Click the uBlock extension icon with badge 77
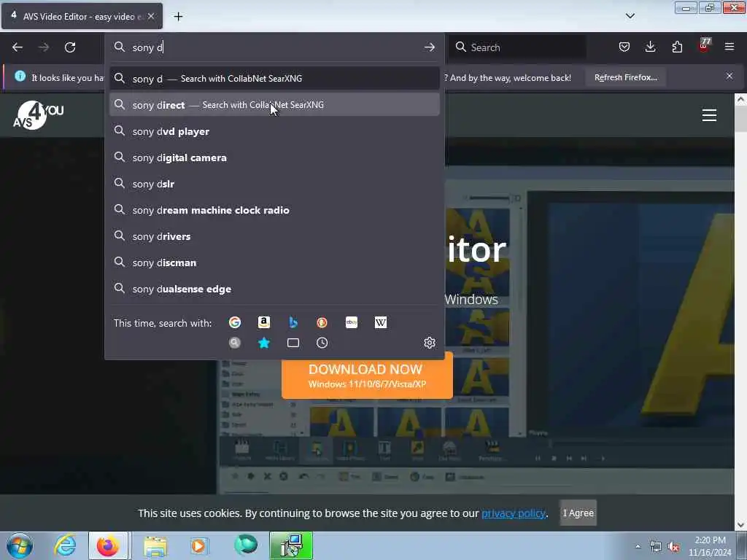 (x=704, y=46)
